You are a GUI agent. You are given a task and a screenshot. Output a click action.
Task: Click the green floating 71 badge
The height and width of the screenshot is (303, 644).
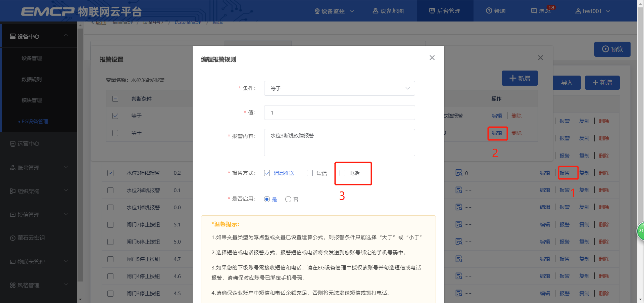coord(640,231)
